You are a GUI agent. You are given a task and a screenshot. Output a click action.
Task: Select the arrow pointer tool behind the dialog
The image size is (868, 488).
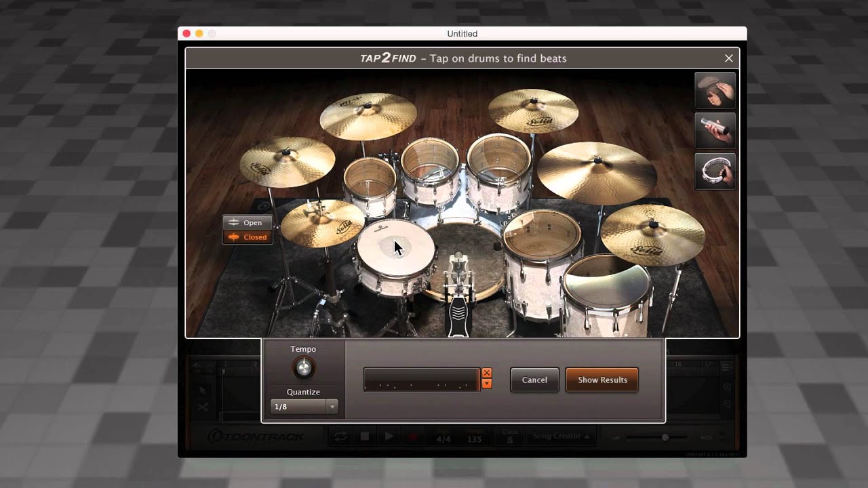pyautogui.click(x=203, y=390)
